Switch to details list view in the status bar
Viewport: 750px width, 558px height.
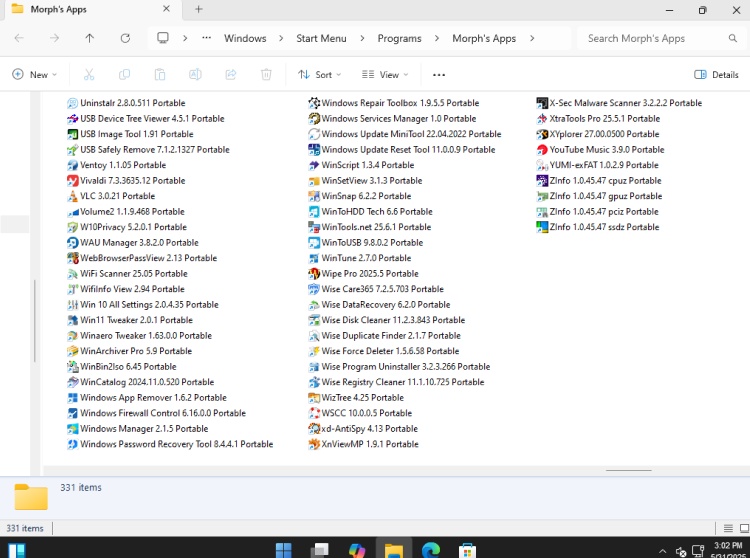point(728,528)
